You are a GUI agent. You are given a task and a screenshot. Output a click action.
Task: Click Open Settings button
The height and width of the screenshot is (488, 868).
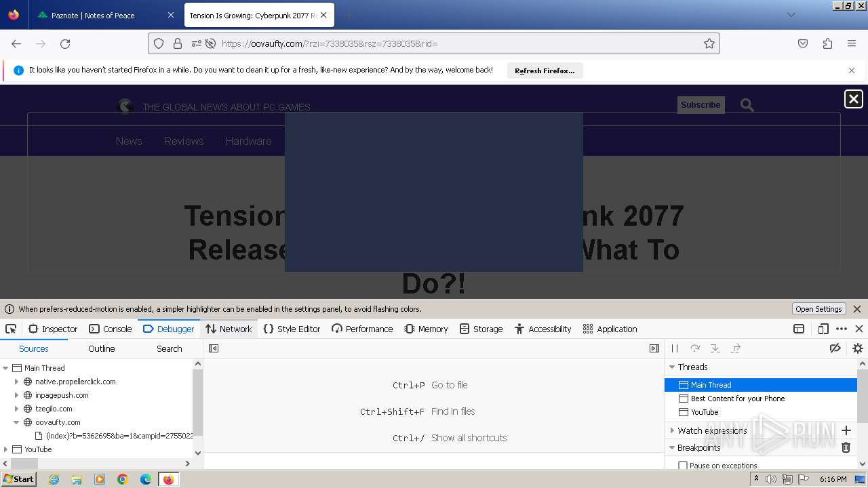tap(818, 309)
